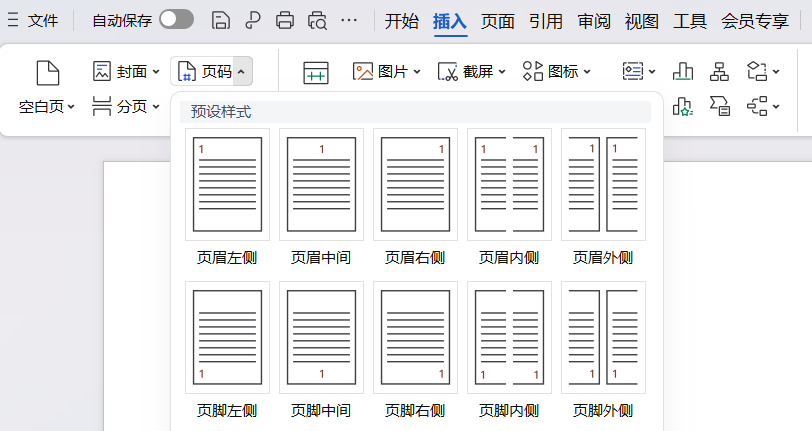812x431 pixels.
Task: Click the flowchart icon in the top row
Action: click(757, 71)
